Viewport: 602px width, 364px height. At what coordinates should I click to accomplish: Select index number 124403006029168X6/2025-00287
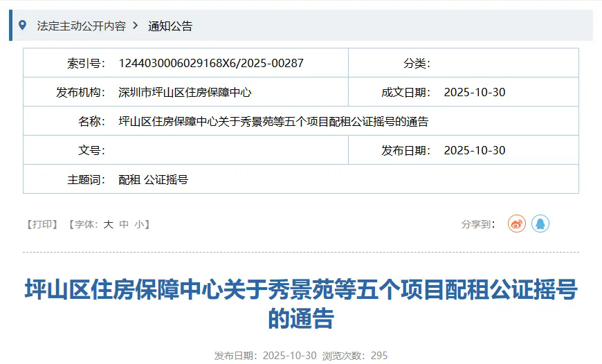pyautogui.click(x=211, y=63)
